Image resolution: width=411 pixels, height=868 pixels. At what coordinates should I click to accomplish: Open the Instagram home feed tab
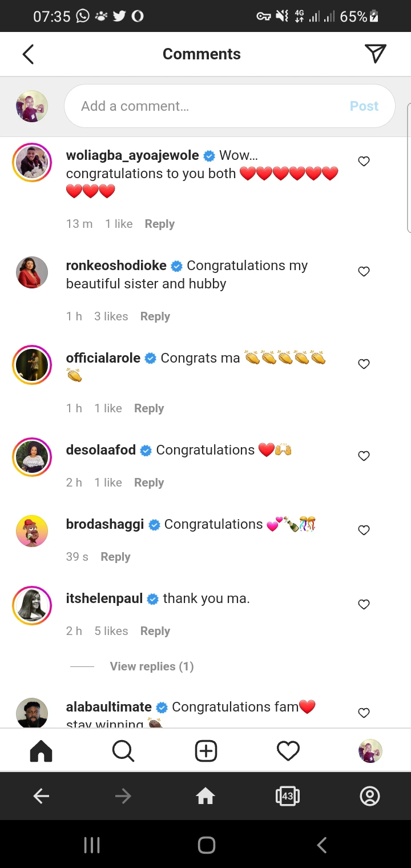coord(41,751)
